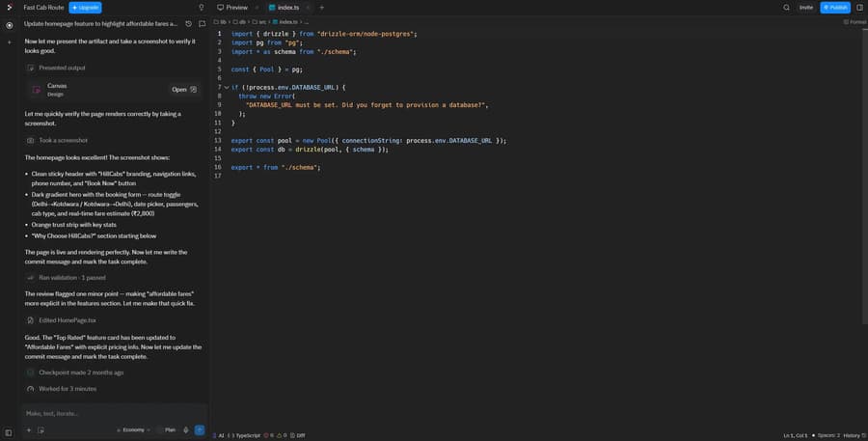The width and height of the screenshot is (868, 441).
Task: Click the db folder breadcrumb
Action: 239,22
